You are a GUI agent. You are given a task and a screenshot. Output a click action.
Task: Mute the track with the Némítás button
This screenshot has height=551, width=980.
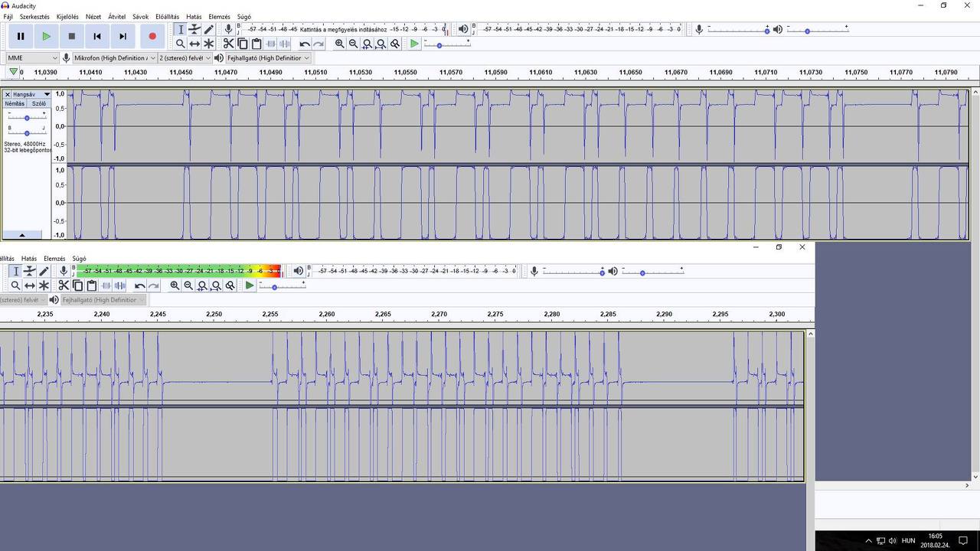coord(15,103)
